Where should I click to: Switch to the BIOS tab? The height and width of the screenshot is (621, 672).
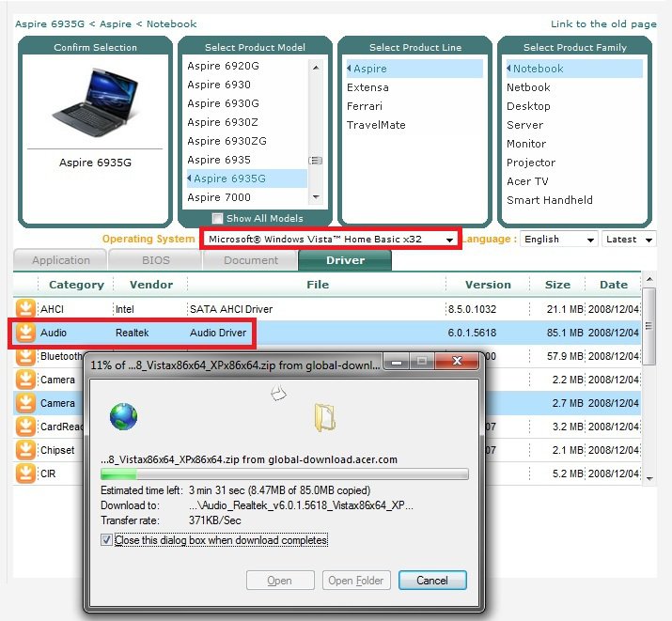click(156, 260)
